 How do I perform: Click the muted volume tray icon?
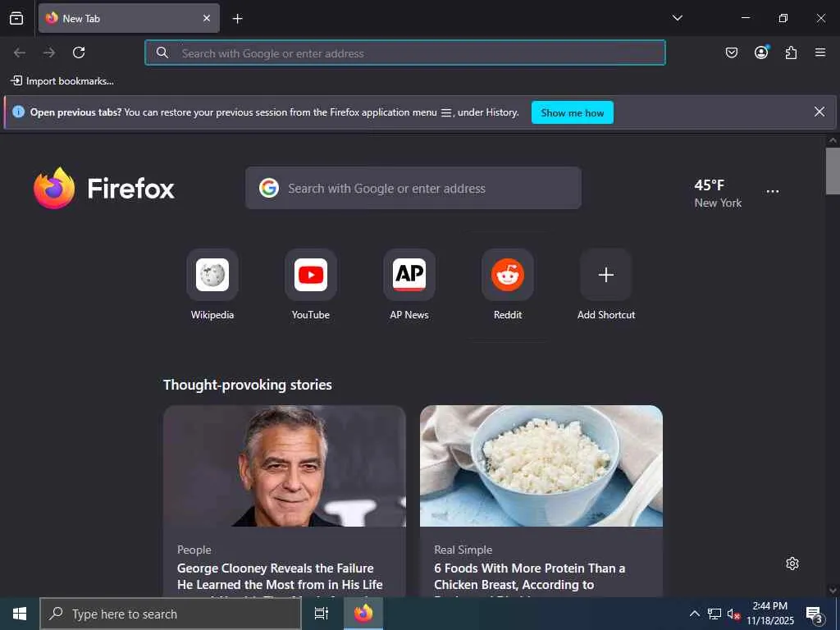(733, 614)
